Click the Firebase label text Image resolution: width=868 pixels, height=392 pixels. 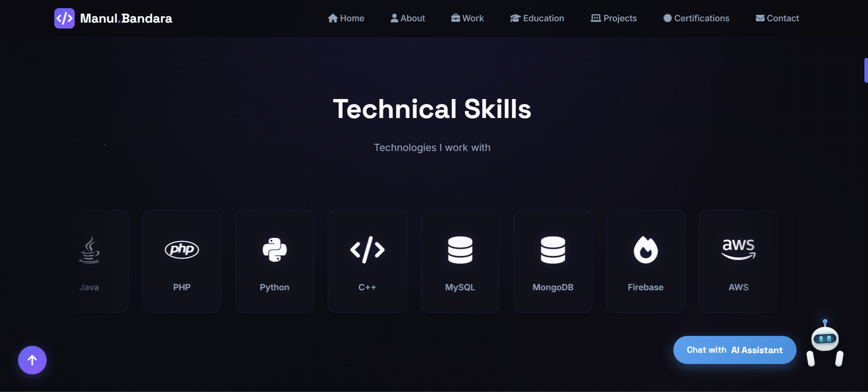pyautogui.click(x=646, y=287)
